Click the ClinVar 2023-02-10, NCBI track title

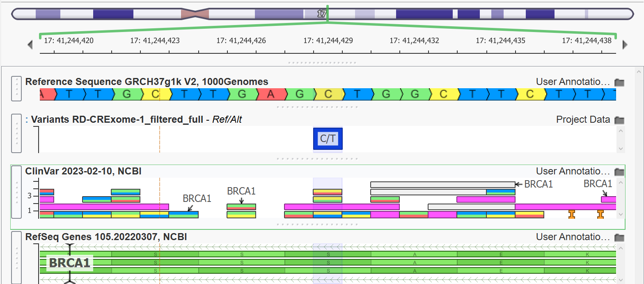pos(83,171)
